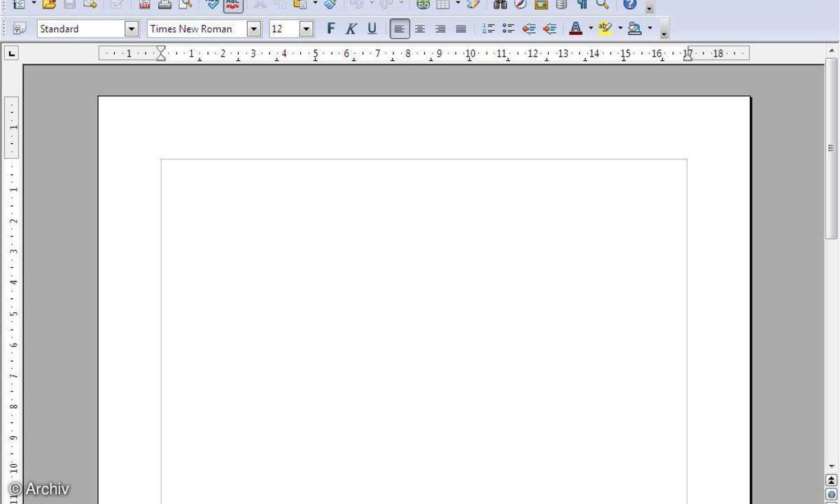This screenshot has width=840, height=504.
Task: Toggle AutoSpellcheck ABC icon
Action: click(233, 4)
